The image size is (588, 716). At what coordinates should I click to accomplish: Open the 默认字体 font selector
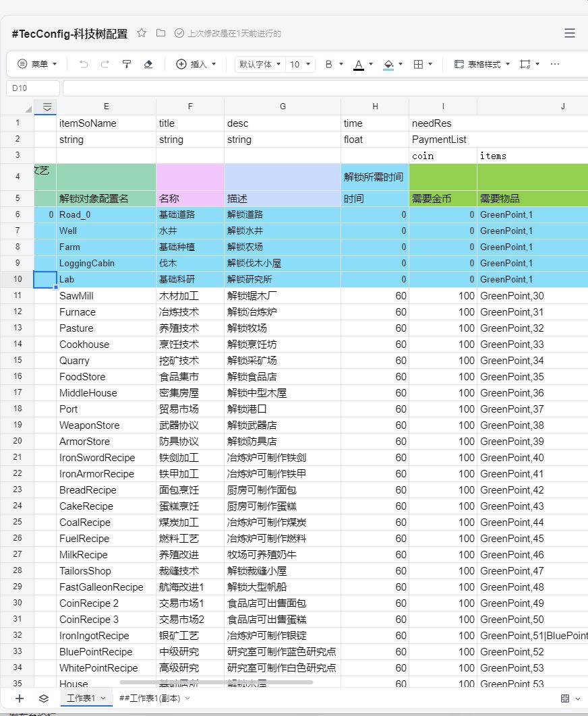(x=260, y=64)
